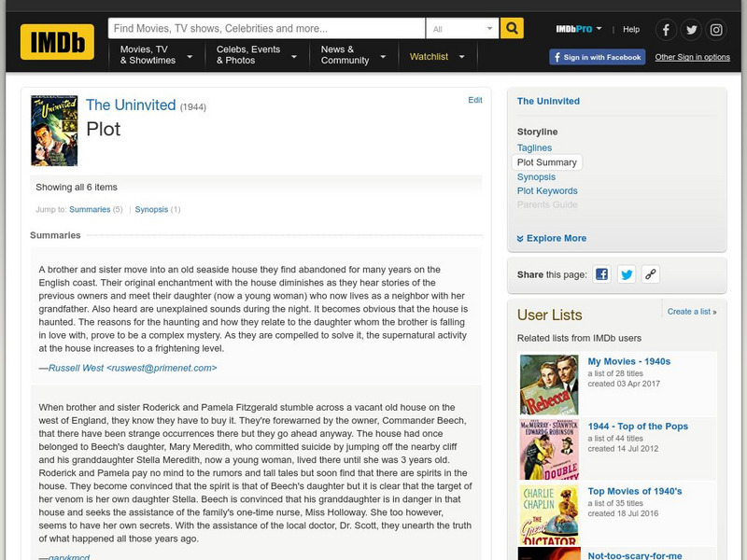Expand the News & Community menu
This screenshot has width=747, height=560.
click(x=353, y=55)
